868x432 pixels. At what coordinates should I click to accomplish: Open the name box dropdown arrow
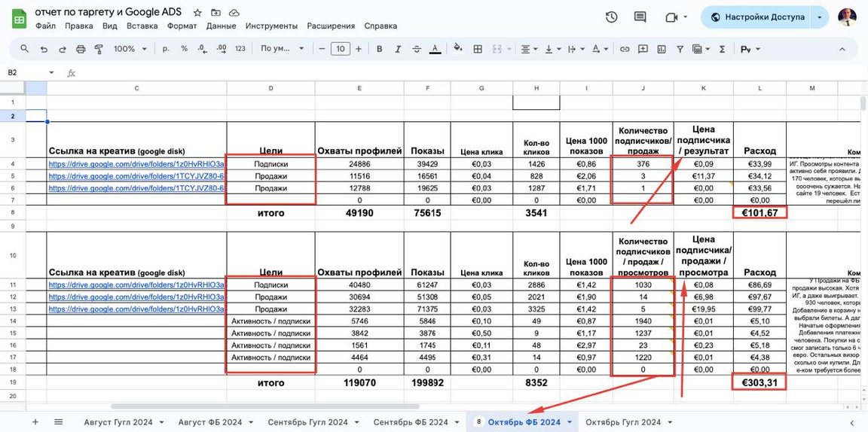[x=51, y=72]
